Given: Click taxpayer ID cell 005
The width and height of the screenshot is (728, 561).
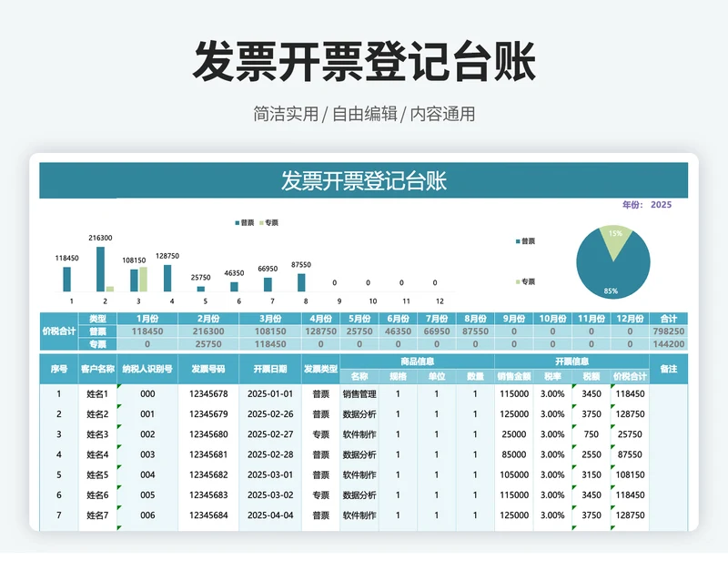Looking at the screenshot, I should (147, 495).
